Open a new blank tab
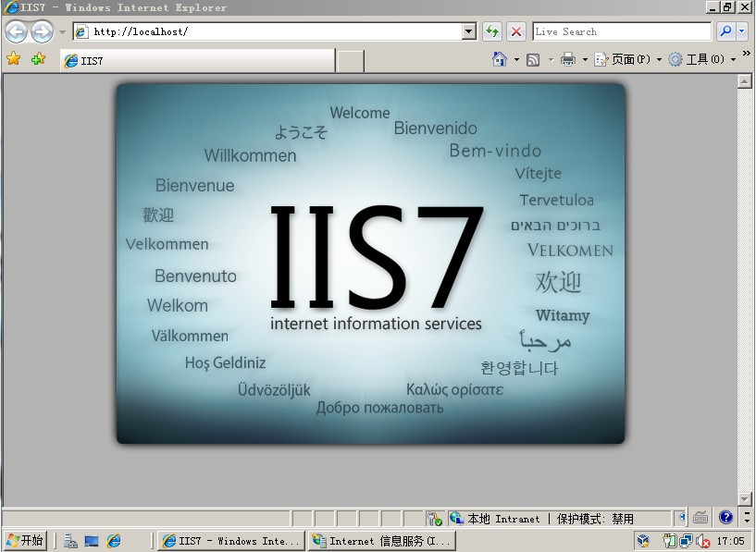The width and height of the screenshot is (756, 552). pyautogui.click(x=350, y=61)
